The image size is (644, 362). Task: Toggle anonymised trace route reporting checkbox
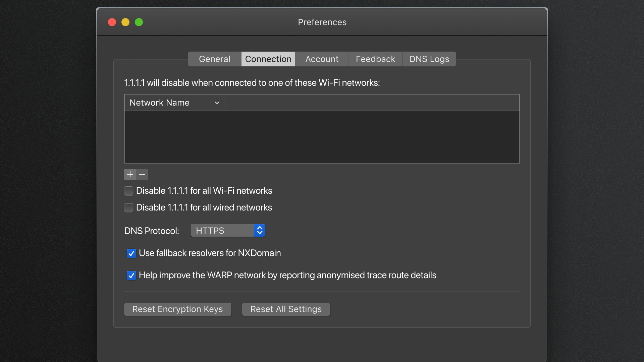[131, 276]
